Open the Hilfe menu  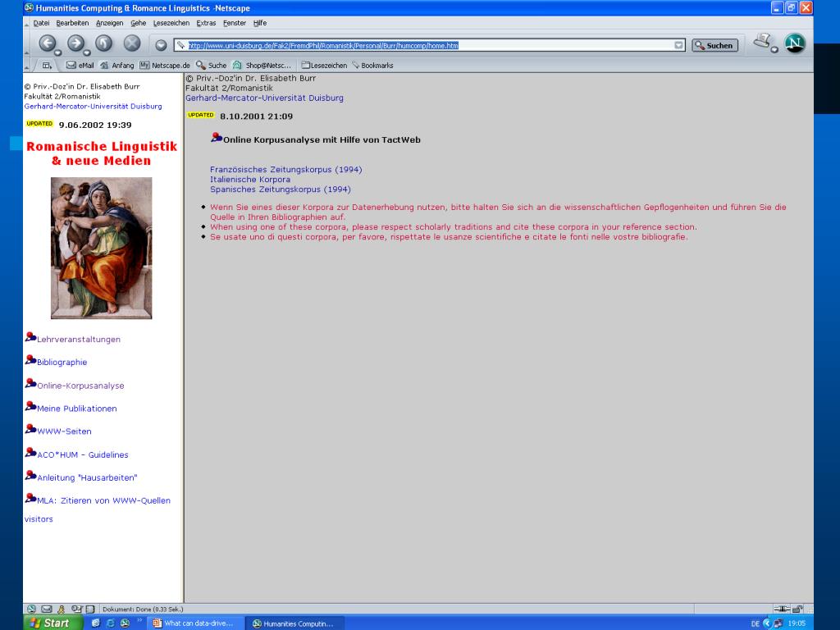point(260,23)
